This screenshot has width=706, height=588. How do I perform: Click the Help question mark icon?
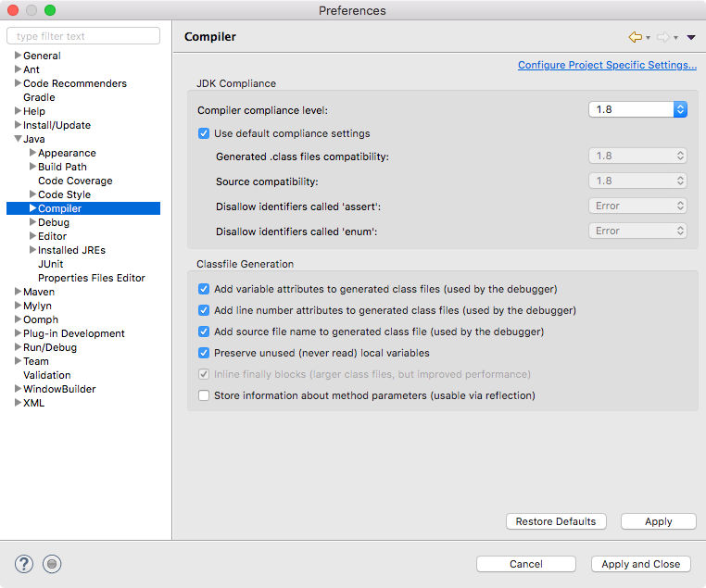click(x=24, y=563)
